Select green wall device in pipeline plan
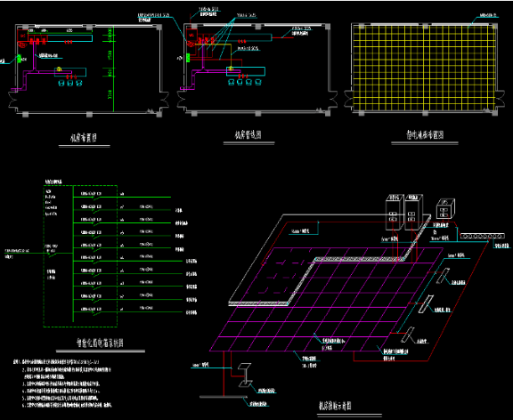Screen dimensions: 513x420 (x=188, y=58)
